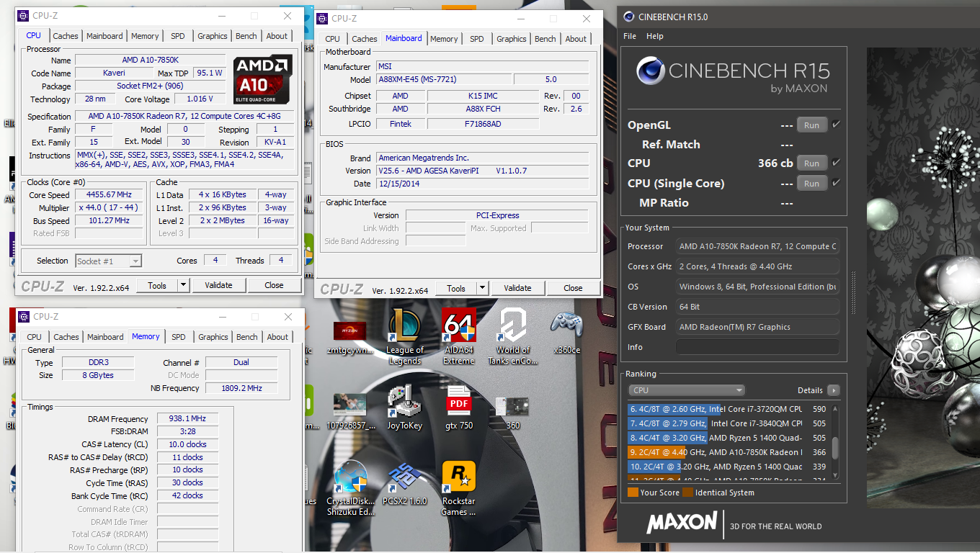
Task: Expand ranking Details arrow button
Action: pyautogui.click(x=833, y=390)
